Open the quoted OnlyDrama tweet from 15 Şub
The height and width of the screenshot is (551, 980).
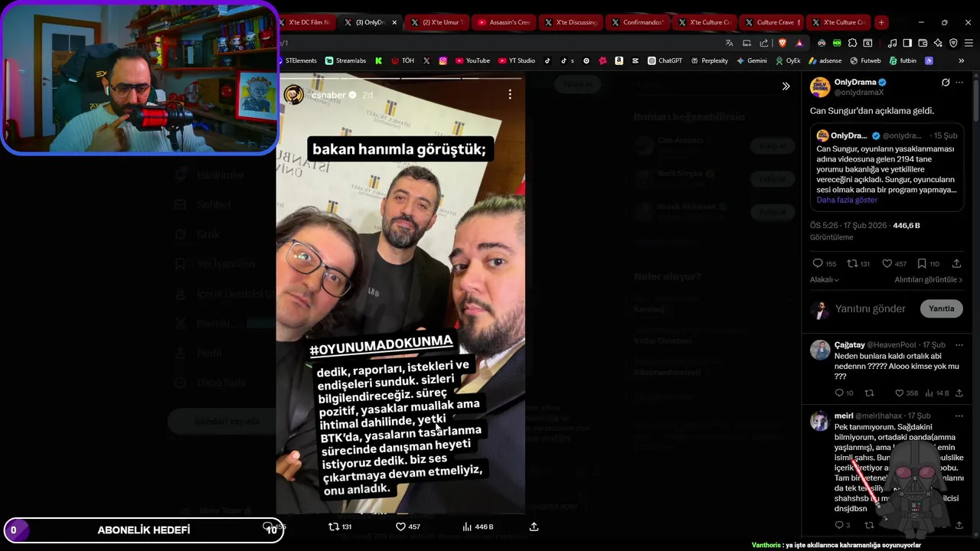click(887, 168)
